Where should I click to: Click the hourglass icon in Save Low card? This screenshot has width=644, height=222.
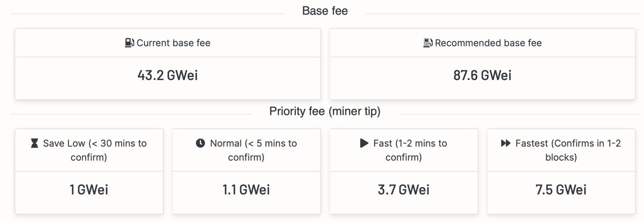pyautogui.click(x=34, y=143)
